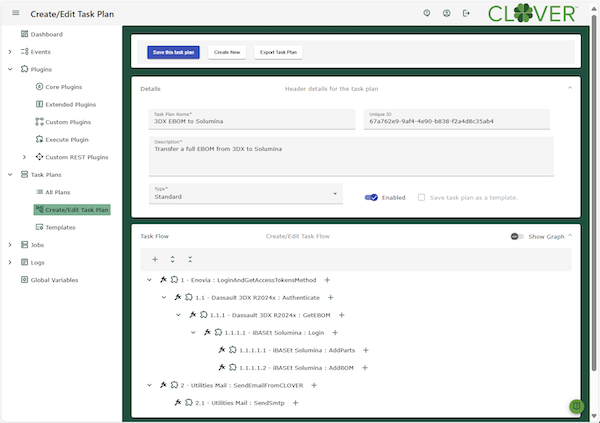Screen dimensions: 600x423
Task: Click the logout icon in header
Action: click(466, 13)
